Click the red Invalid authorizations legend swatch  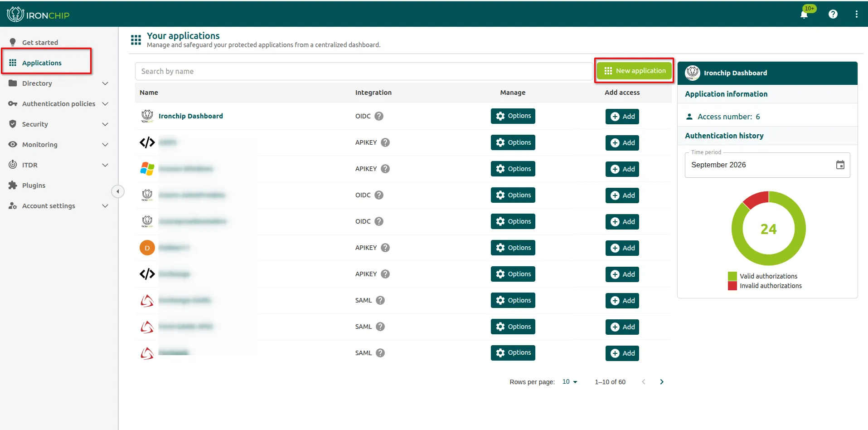point(732,286)
